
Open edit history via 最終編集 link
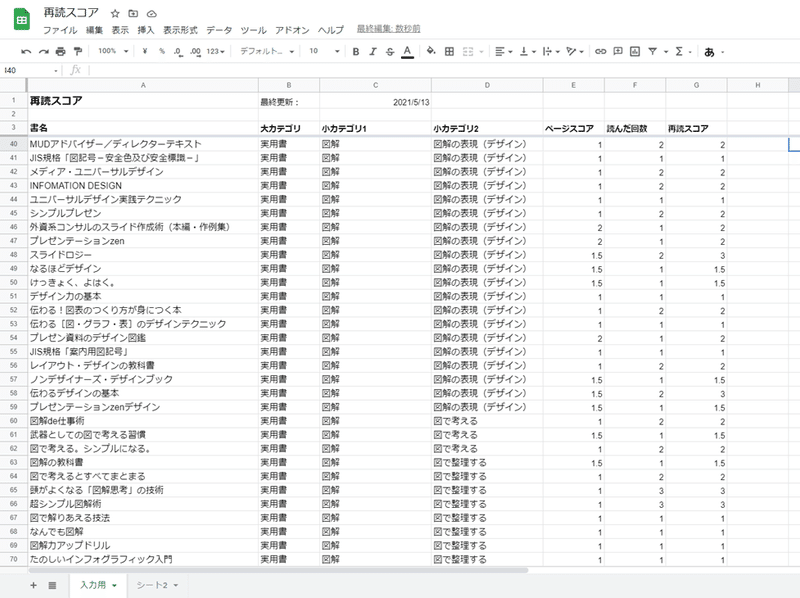point(390,30)
